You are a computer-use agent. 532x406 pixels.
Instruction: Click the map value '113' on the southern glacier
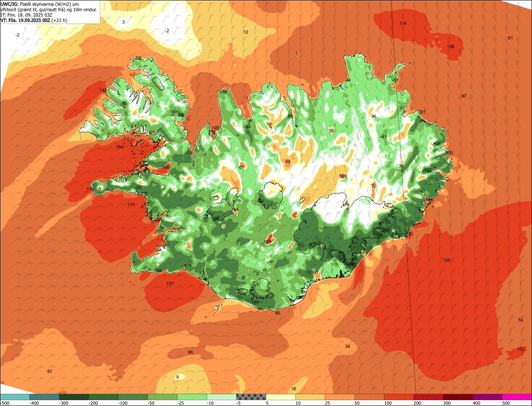323,247
